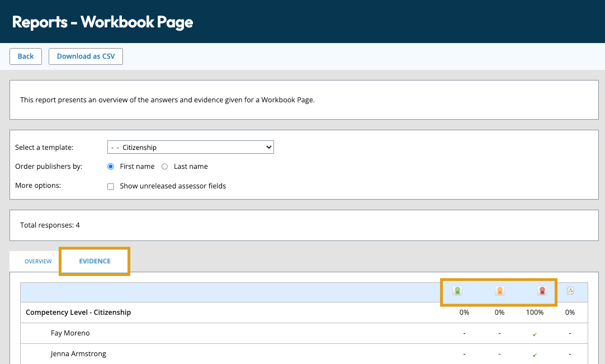Switch to the Overview tab

(x=38, y=261)
